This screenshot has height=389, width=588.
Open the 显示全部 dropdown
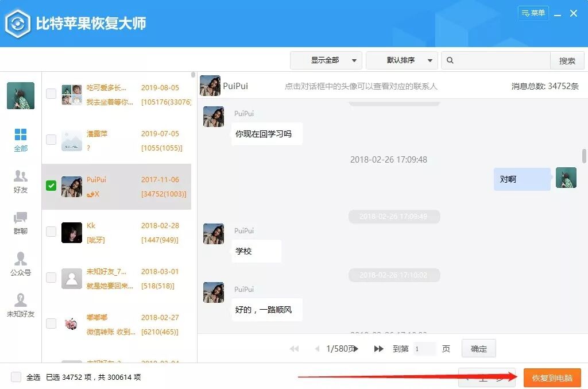(326, 60)
